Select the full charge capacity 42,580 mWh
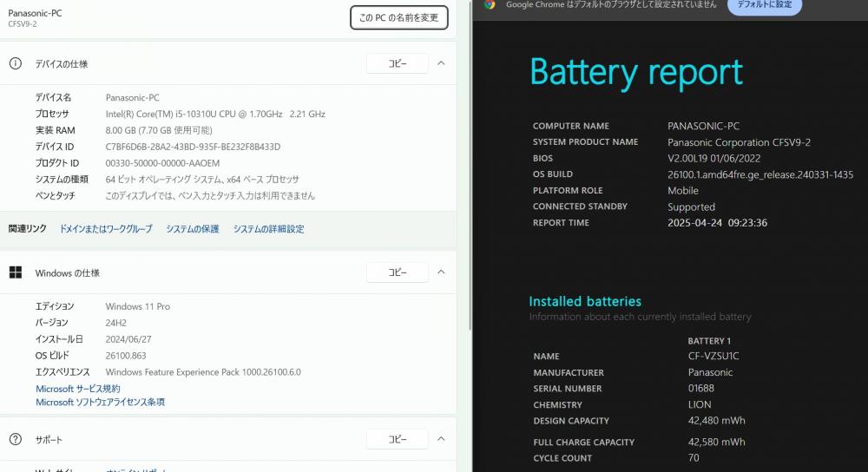 (x=716, y=442)
